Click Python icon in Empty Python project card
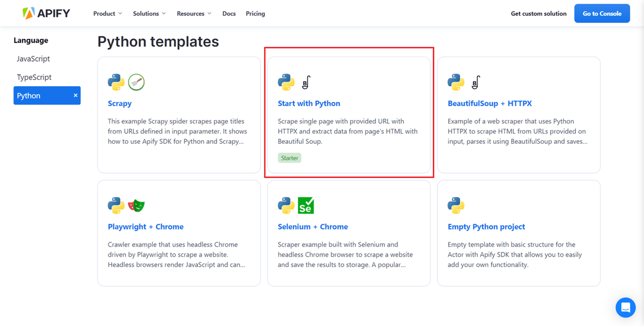The height and width of the screenshot is (326, 644). click(456, 205)
